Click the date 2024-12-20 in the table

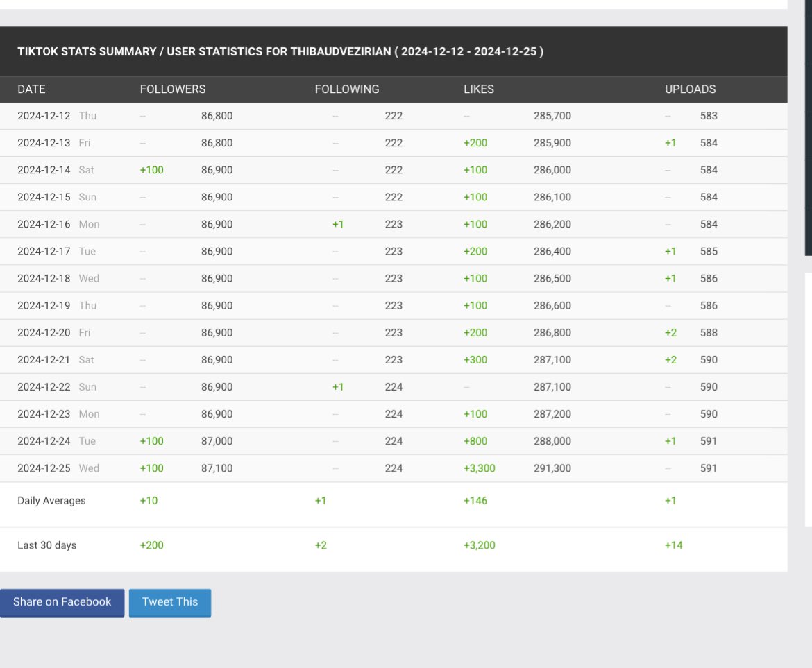44,333
